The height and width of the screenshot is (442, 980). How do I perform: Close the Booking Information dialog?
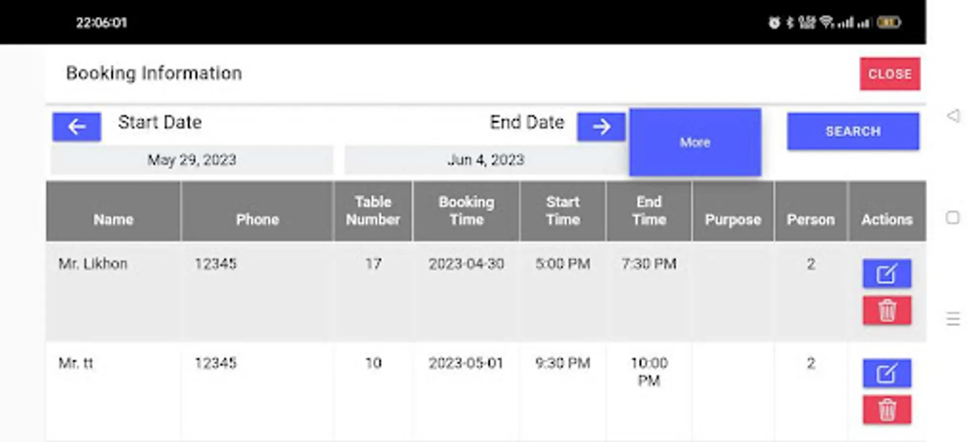(890, 74)
